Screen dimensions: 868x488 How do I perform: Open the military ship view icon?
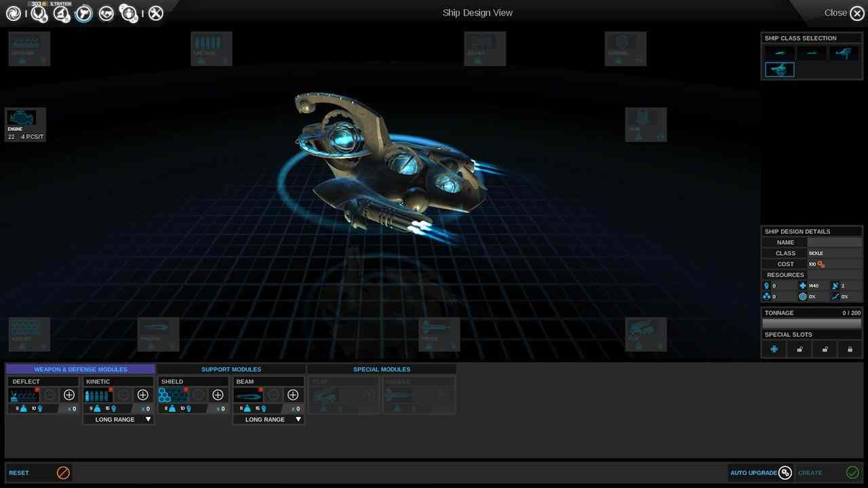[x=84, y=13]
